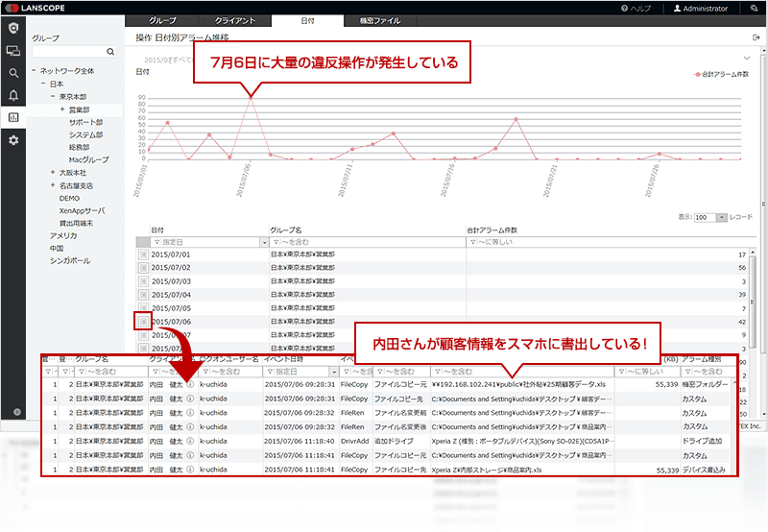Open the report chart icon in sidebar
This screenshot has width=768, height=532.
[13, 117]
